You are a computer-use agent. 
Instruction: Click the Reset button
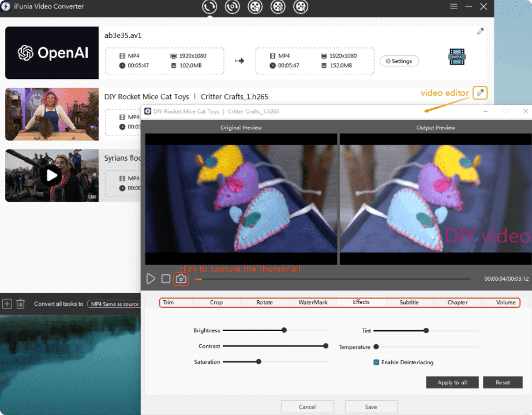503,382
